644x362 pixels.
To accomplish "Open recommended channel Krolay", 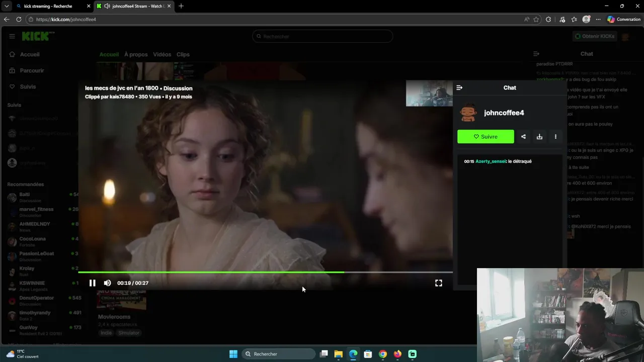I will pyautogui.click(x=43, y=271).
